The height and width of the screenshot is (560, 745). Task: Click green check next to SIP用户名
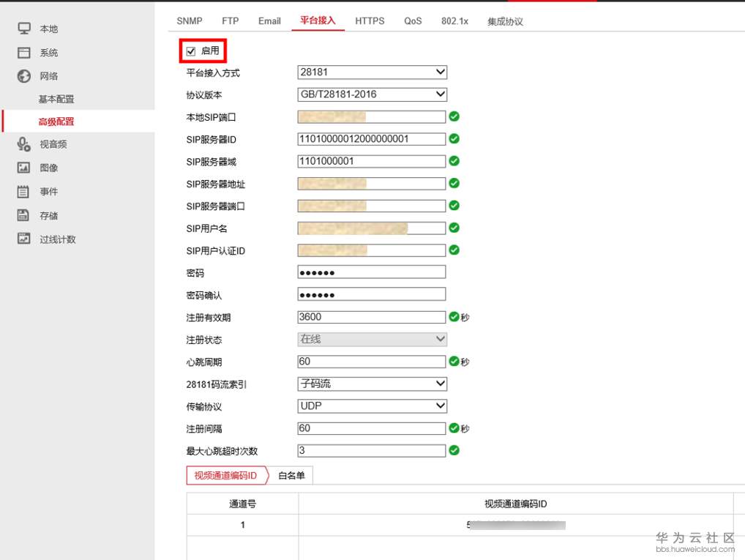(x=454, y=228)
